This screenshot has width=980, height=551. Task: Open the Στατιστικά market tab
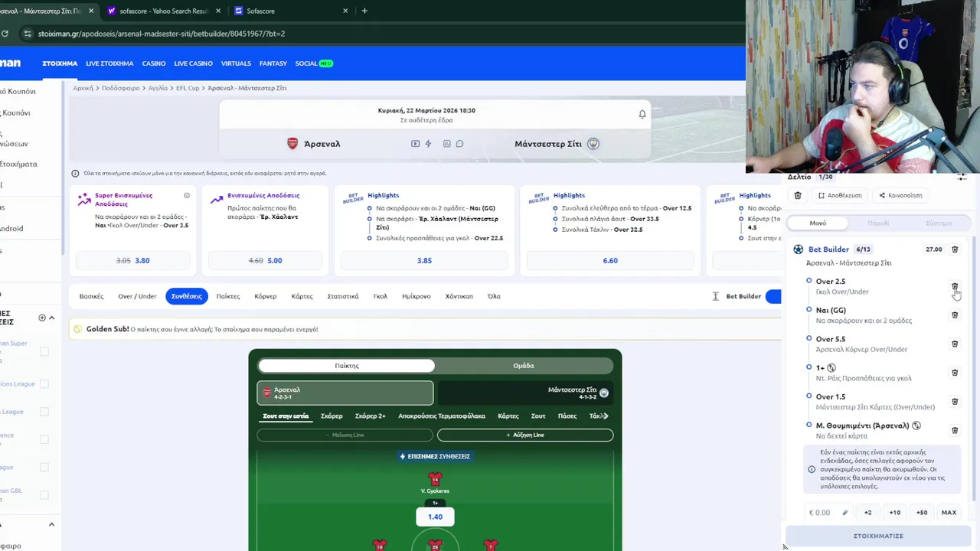343,296
